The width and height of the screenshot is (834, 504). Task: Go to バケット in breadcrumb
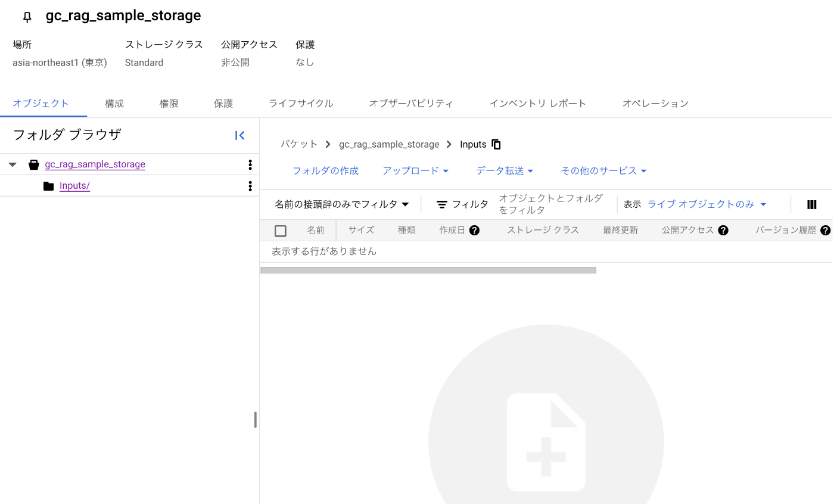point(299,144)
